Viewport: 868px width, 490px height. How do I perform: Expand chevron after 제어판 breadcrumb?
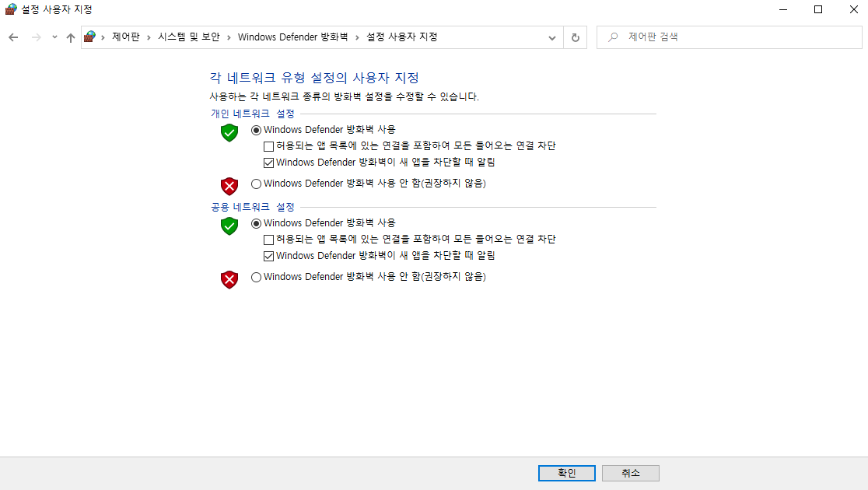(149, 37)
